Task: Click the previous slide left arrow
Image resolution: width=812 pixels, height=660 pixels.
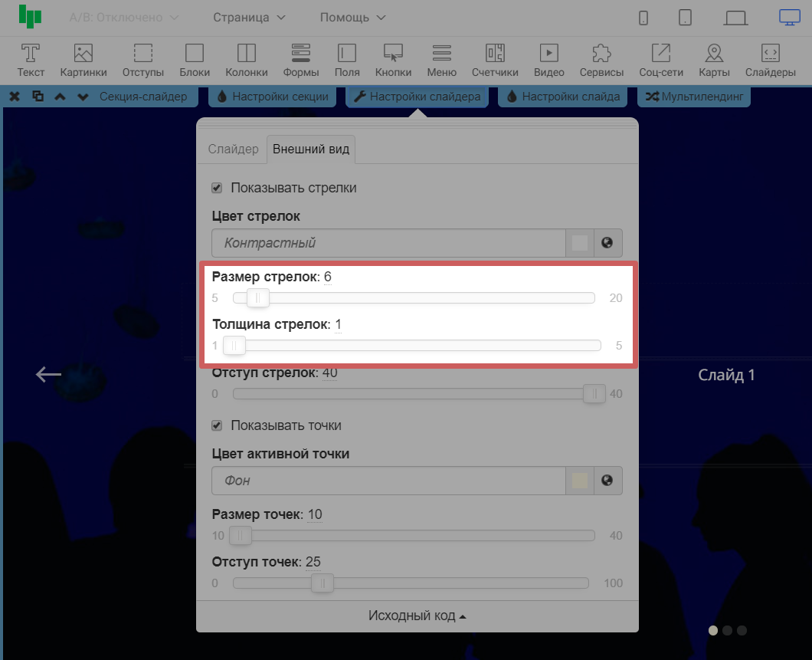Action: pos(48,374)
